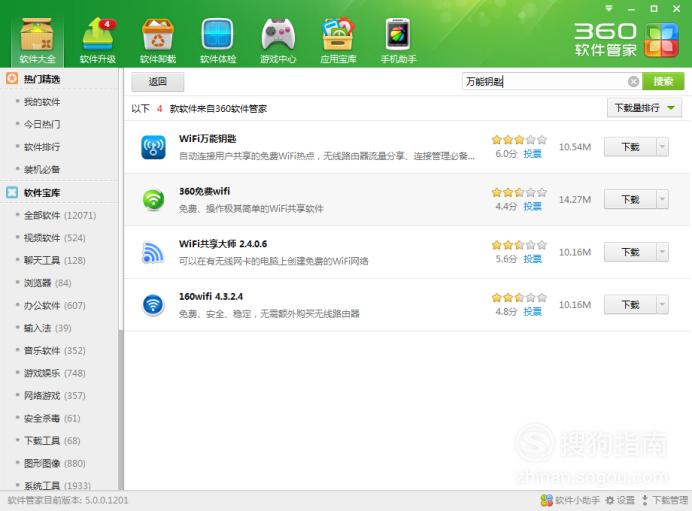
Task: Open the title bar dropdown menu icon
Action: click(609, 8)
